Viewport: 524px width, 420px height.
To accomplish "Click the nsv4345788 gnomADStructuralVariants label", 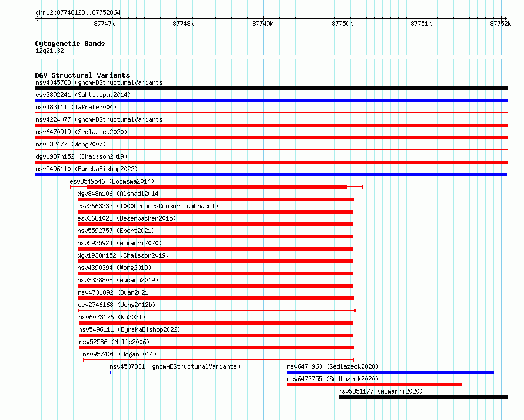I will pyautogui.click(x=101, y=82).
